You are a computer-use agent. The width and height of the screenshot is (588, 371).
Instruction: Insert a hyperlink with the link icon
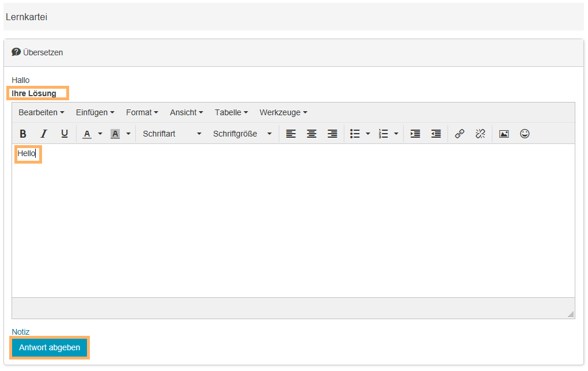click(x=460, y=134)
